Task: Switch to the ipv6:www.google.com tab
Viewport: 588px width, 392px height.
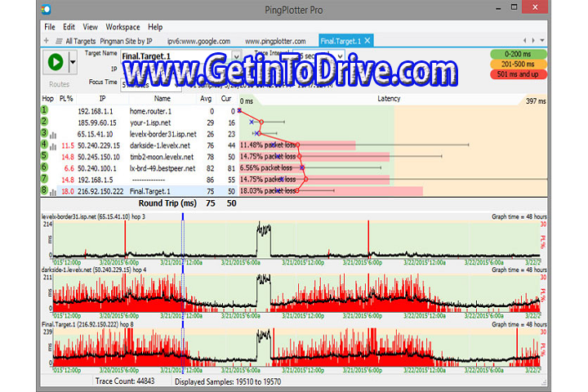Action: tap(198, 42)
